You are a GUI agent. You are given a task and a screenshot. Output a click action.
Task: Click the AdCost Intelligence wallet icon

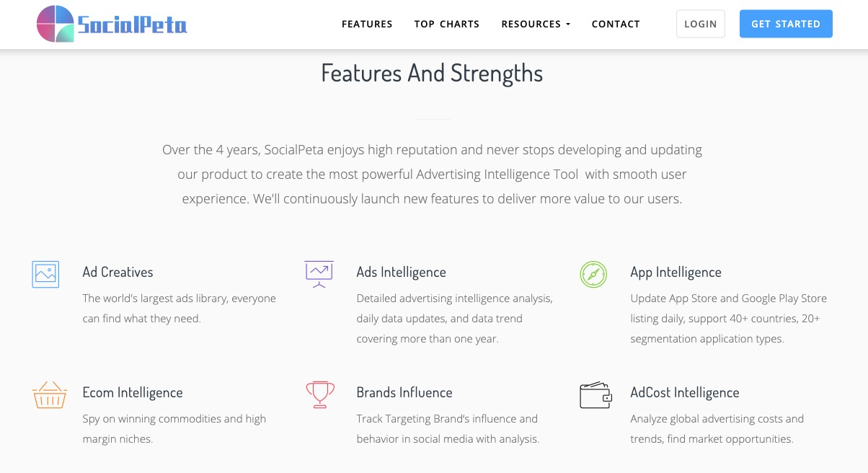pos(595,395)
